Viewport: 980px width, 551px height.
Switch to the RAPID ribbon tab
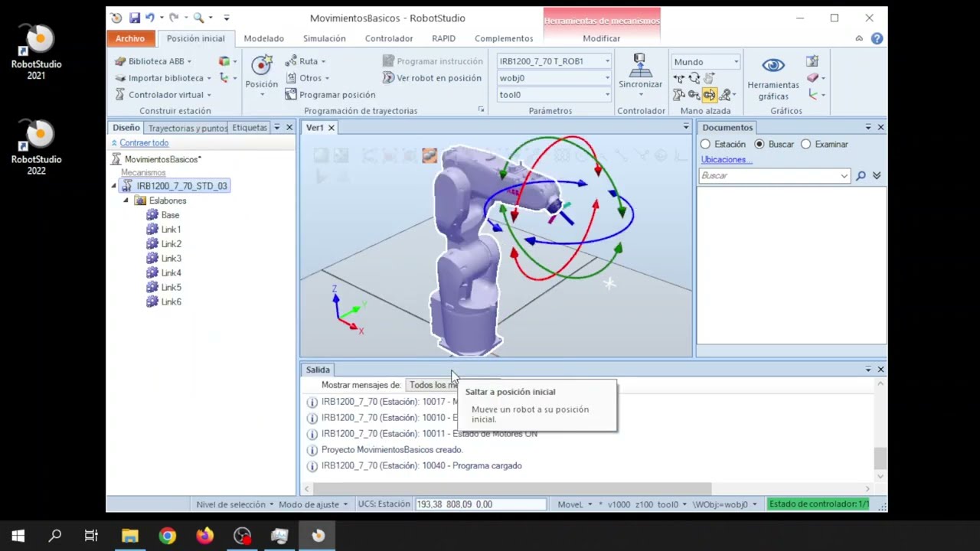point(443,38)
